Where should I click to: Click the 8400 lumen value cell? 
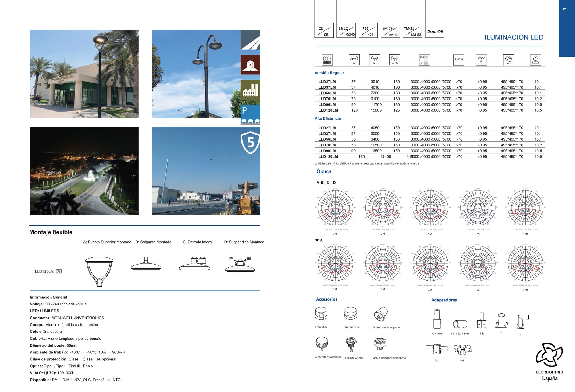coord(375,139)
